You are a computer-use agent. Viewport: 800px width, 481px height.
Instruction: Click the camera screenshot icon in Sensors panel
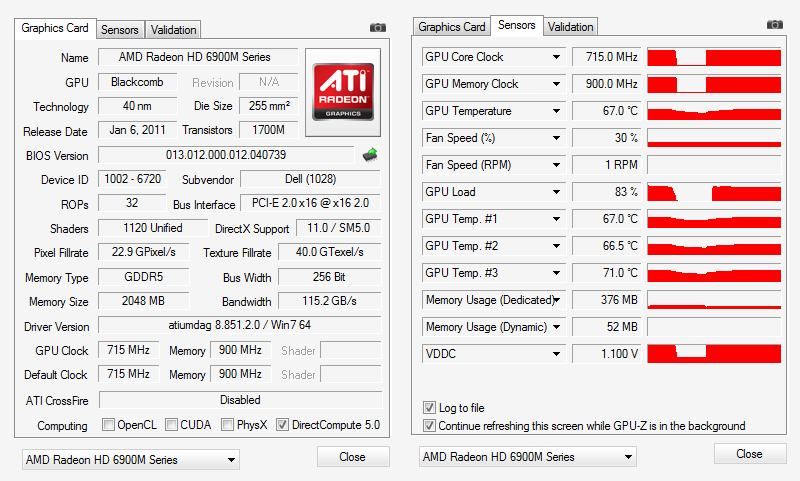(x=774, y=24)
